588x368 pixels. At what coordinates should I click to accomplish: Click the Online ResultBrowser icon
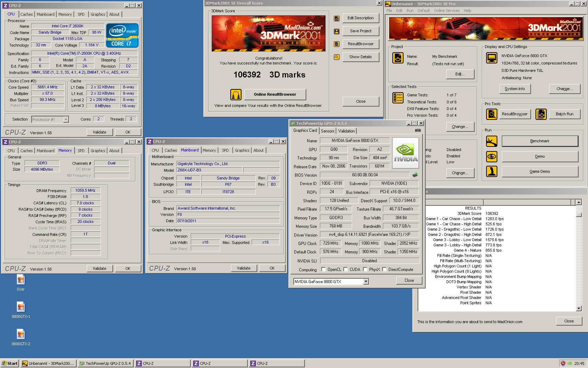point(236,95)
